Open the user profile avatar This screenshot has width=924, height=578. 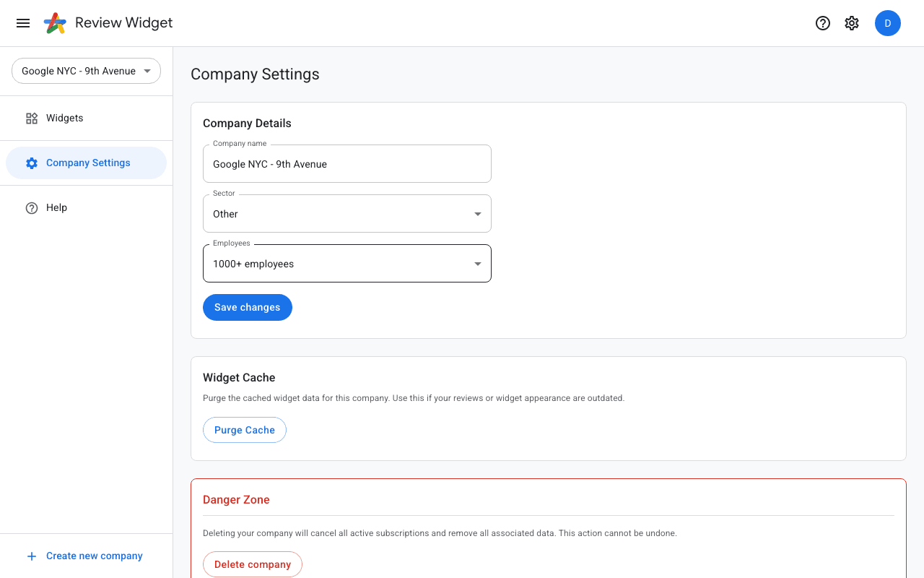[x=888, y=22]
